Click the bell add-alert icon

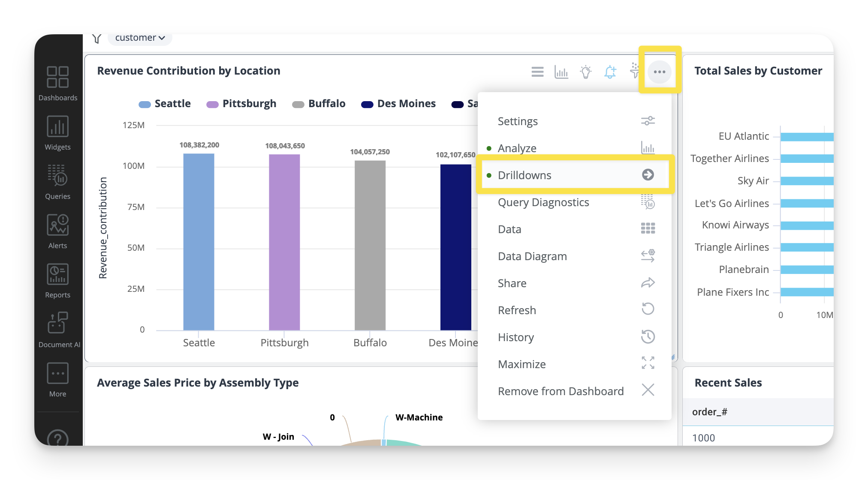(x=610, y=72)
